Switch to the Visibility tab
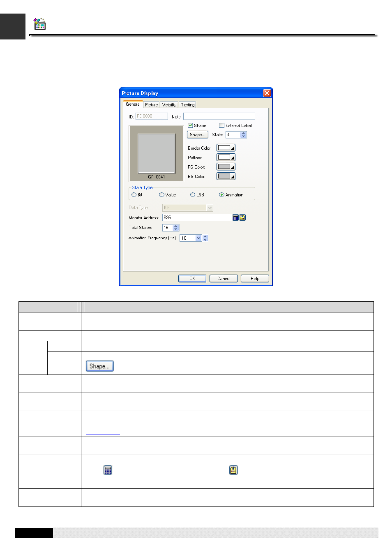This screenshot has width=392, height=555. click(169, 105)
